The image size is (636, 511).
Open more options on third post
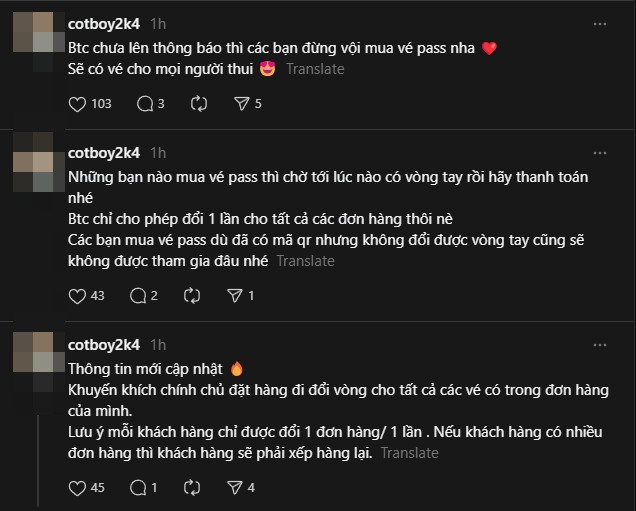[599, 343]
